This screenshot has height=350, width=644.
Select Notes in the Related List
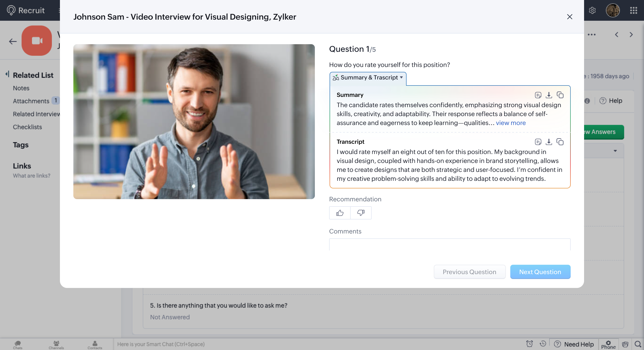tap(21, 88)
